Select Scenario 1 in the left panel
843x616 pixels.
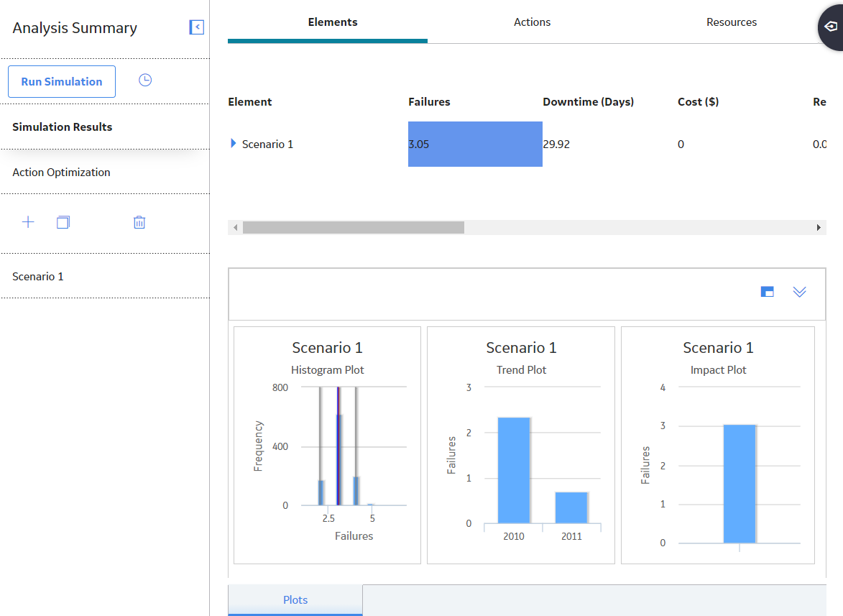pyautogui.click(x=105, y=276)
